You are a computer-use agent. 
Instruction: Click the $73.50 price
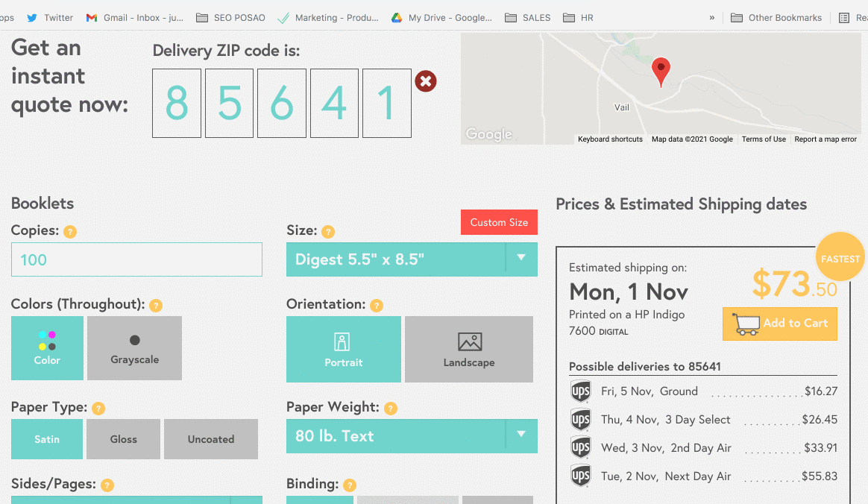tap(794, 284)
